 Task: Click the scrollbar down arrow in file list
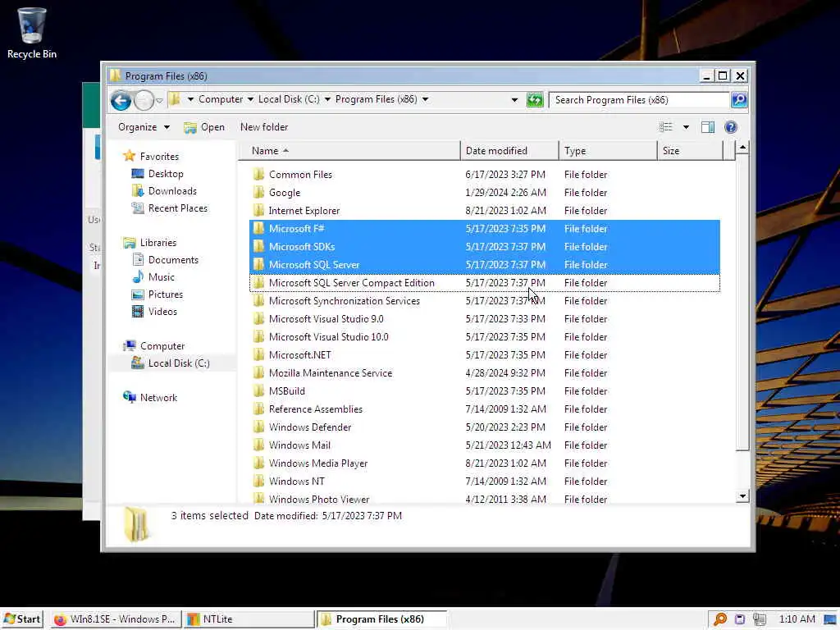742,496
